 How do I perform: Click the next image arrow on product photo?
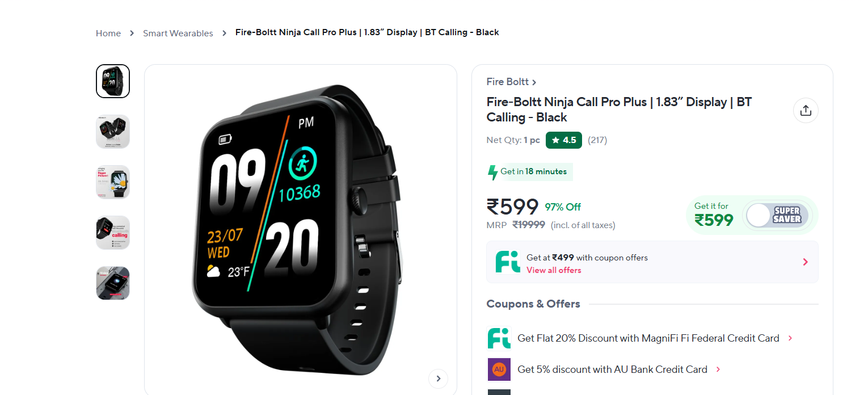[x=438, y=379]
